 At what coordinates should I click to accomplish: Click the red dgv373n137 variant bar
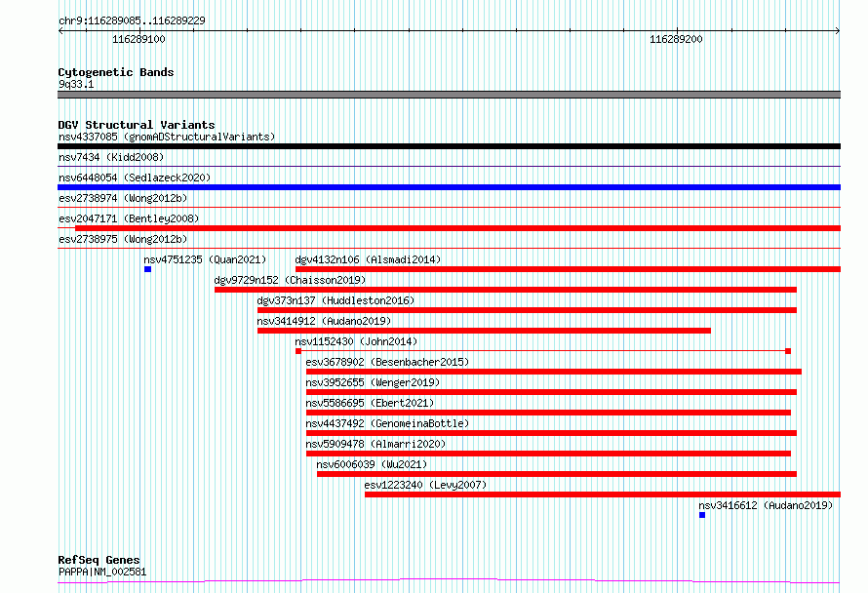pyautogui.click(x=527, y=310)
